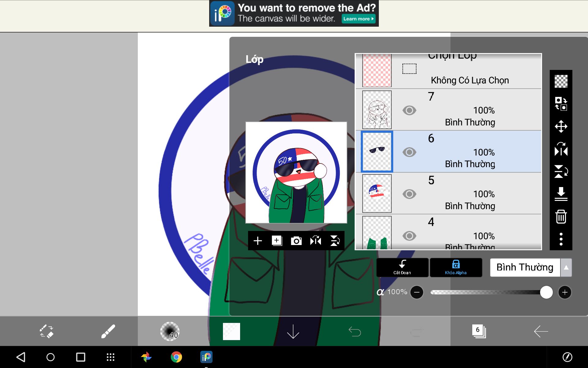Switch to ibisPaint in taskbar
The height and width of the screenshot is (368, 588).
[x=206, y=357]
